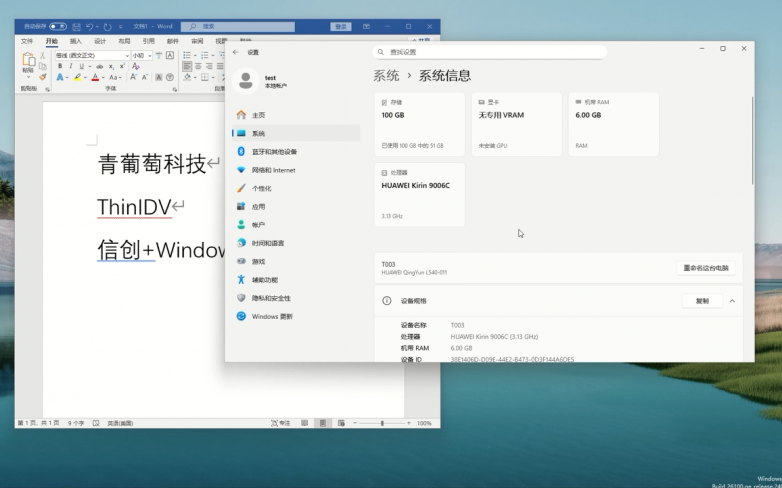Open the Font dialog launcher in Word
Screen dimensions: 782x488
click(x=175, y=89)
